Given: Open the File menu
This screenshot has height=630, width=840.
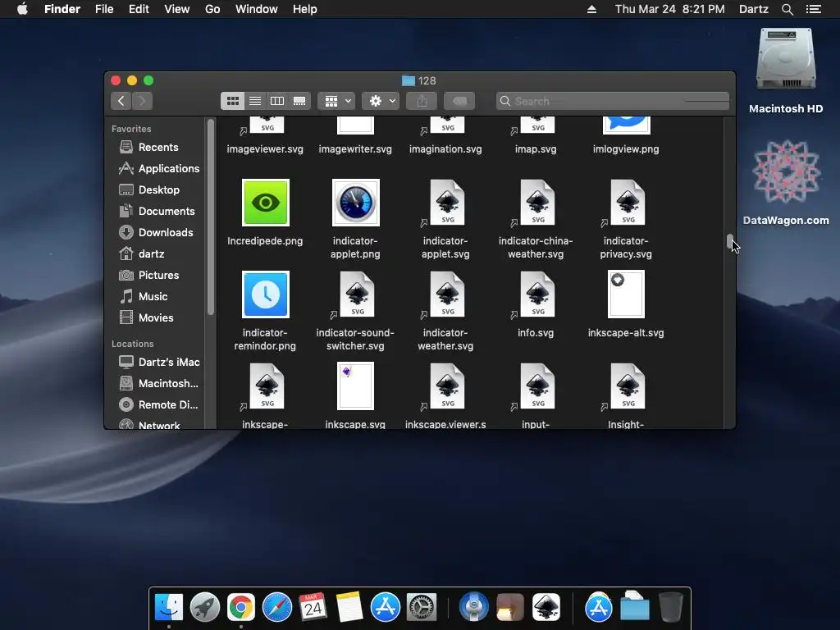Looking at the screenshot, I should click(104, 9).
